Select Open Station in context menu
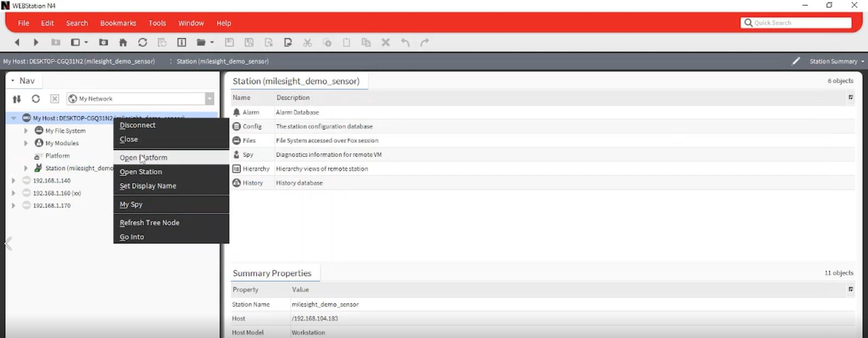 [171, 172]
